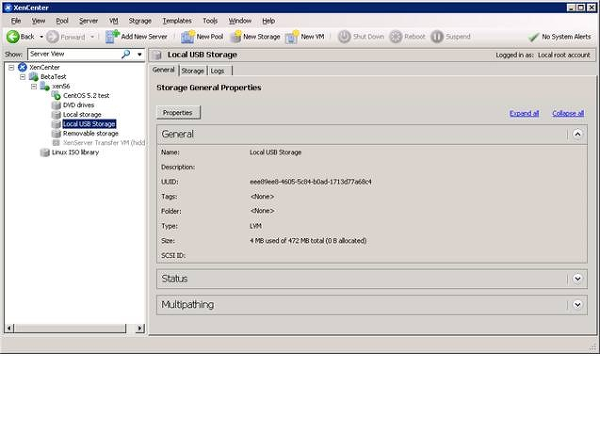Viewport: 600px width, 433px height.
Task: Click the XenCenter root node icon
Action: click(x=23, y=67)
